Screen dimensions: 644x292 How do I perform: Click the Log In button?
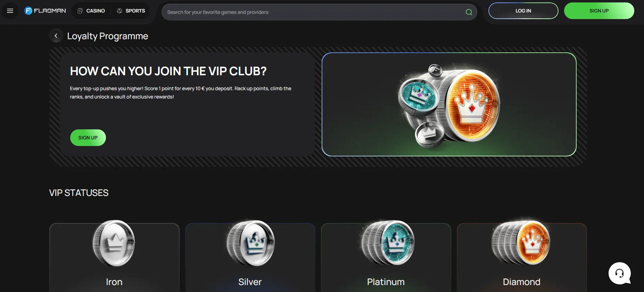click(x=523, y=11)
